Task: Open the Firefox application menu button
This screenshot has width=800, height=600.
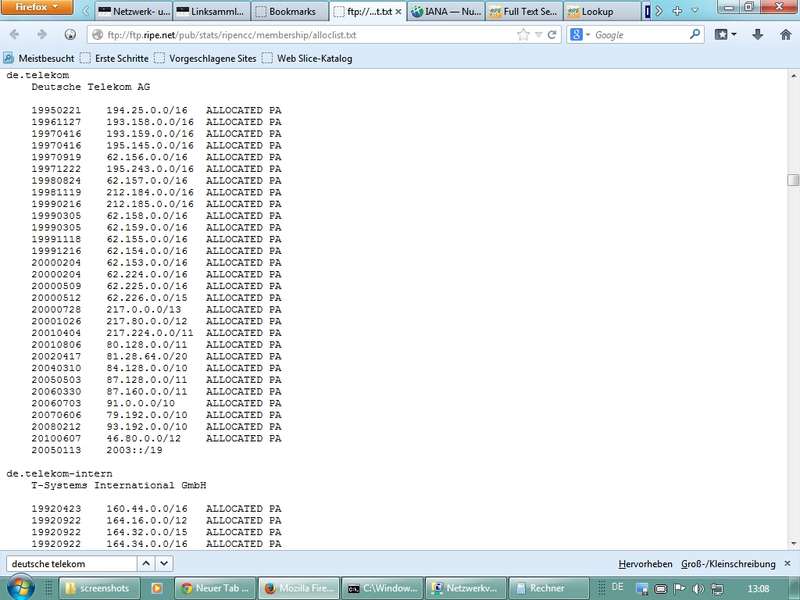Action: (x=37, y=7)
